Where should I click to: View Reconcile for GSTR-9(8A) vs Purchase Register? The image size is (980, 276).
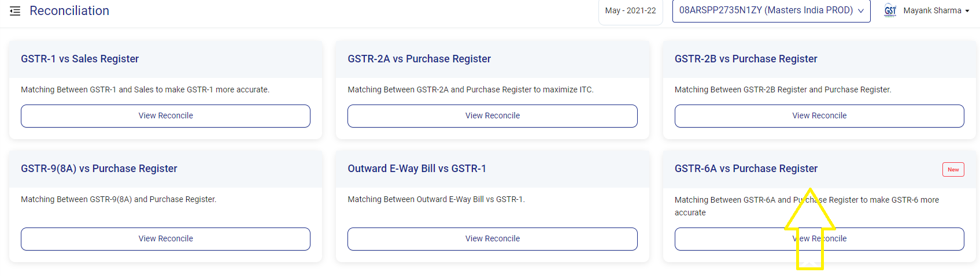tap(165, 239)
